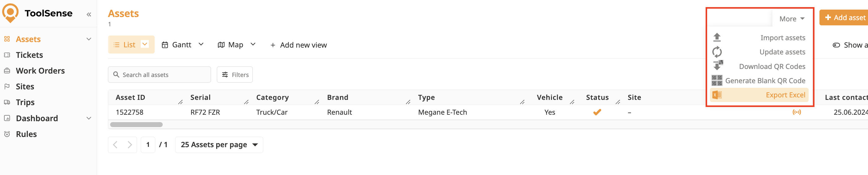Screen dimensions: 868x175
Task: Toggle the Show switch on right
Action: [836, 45]
